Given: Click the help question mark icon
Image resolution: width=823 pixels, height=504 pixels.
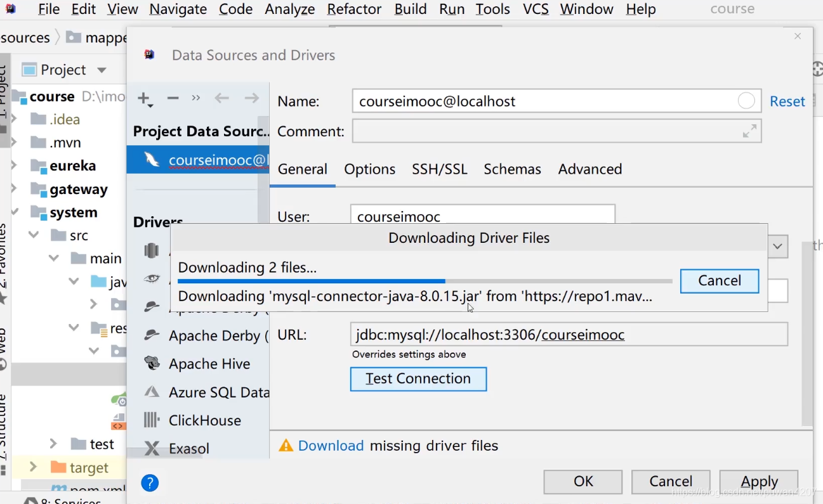Looking at the screenshot, I should [x=150, y=483].
